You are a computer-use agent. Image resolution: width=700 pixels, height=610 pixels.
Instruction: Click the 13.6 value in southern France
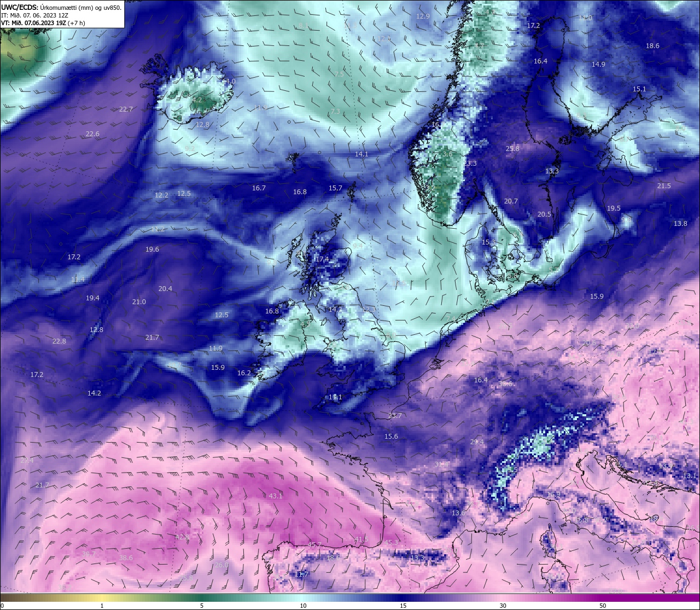click(x=458, y=513)
